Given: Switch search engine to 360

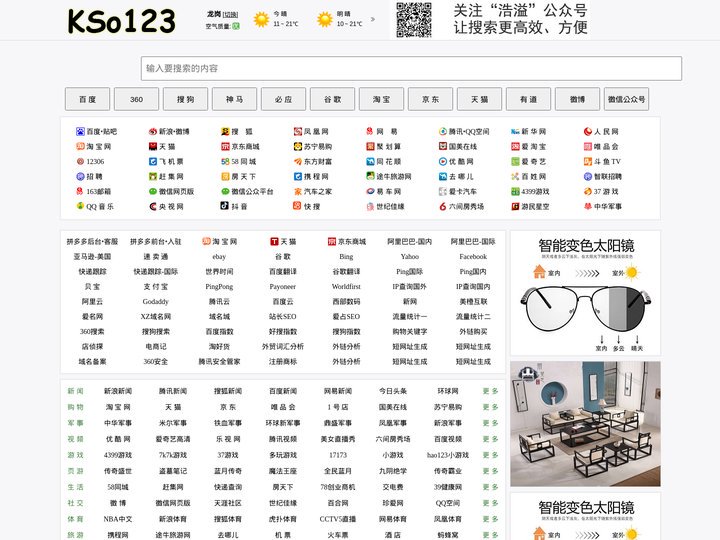Looking at the screenshot, I should [x=136, y=99].
